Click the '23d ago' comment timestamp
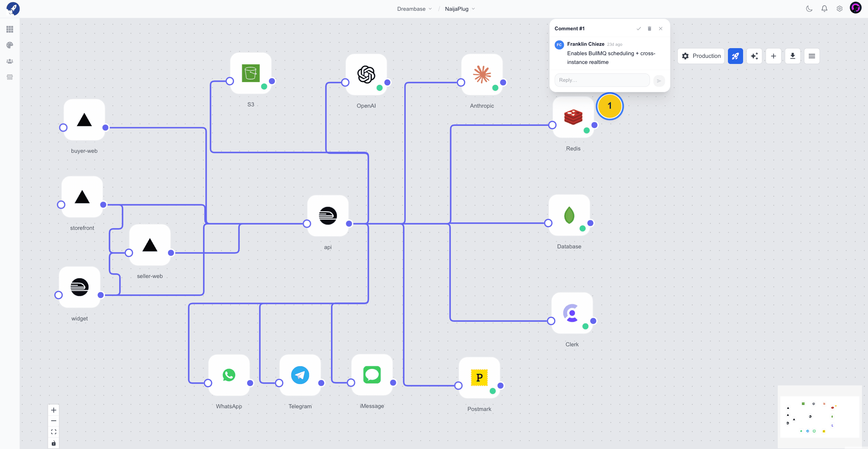Viewport: 868px width, 449px height. point(614,44)
